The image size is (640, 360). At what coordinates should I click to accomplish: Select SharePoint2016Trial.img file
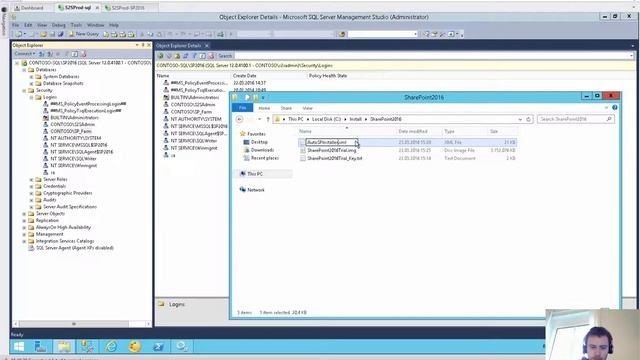[x=331, y=151]
